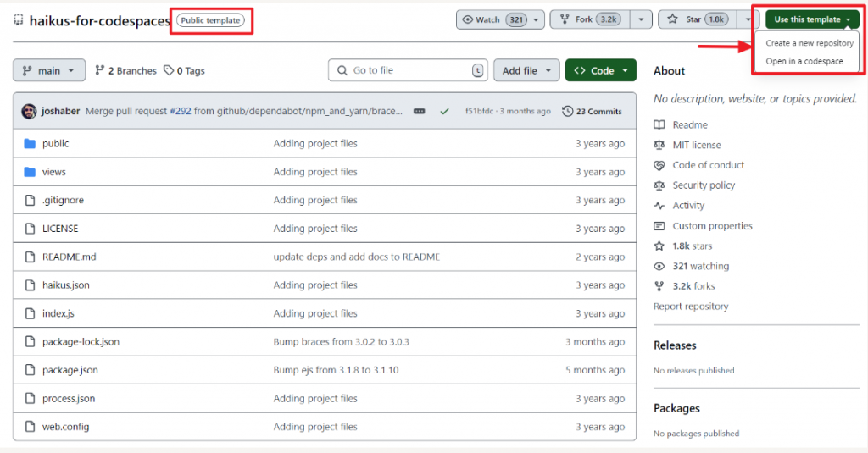
Task: Focus the Go to file search field
Action: point(408,70)
